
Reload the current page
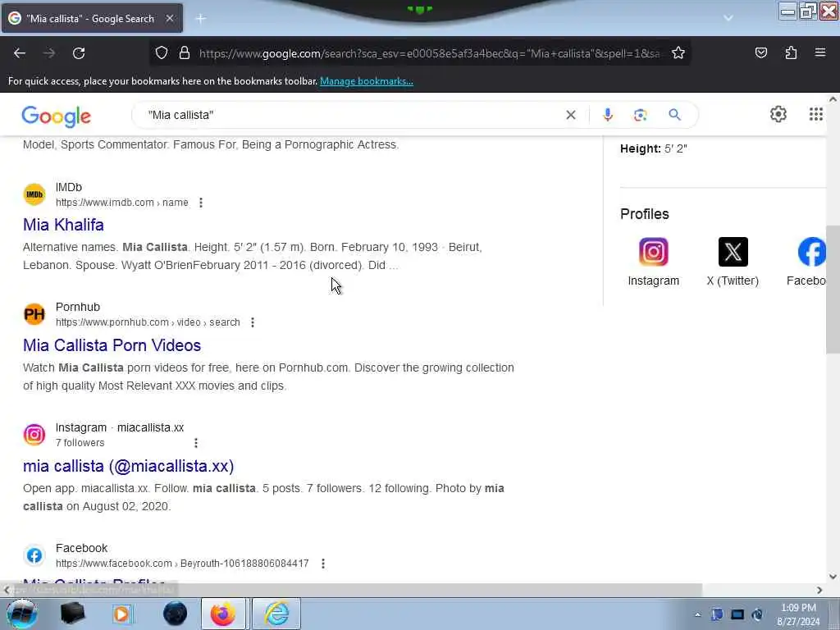coord(79,53)
